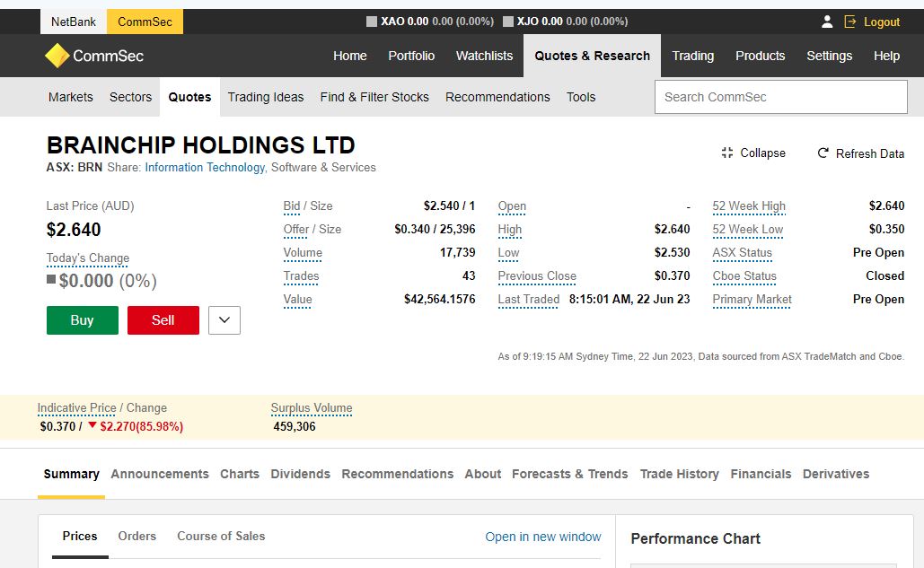This screenshot has width=924, height=568.
Task: Click the CommSec diamond logo
Action: pyautogui.click(x=57, y=56)
